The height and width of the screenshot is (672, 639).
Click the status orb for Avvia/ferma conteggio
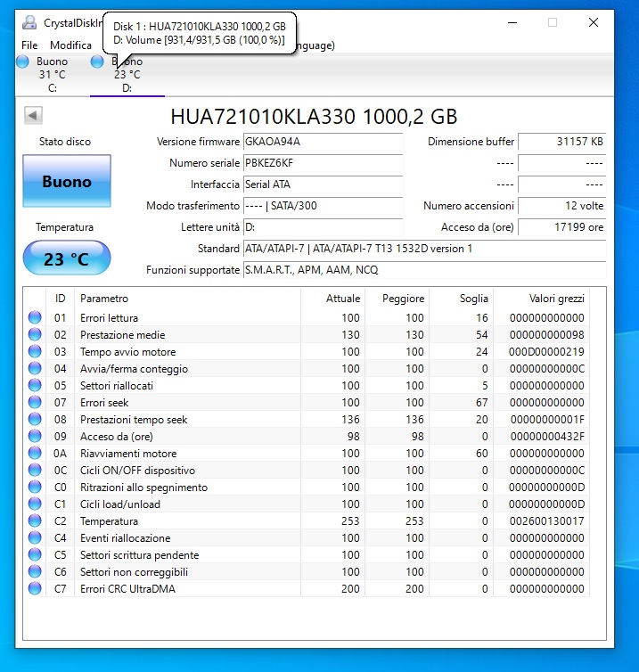35,368
